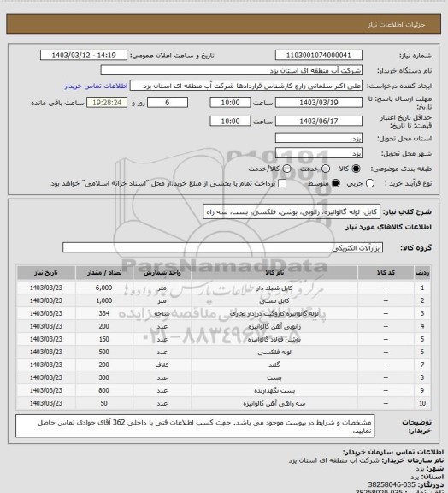Click the announcement date field 1403/03/12 - 14:19

[84, 56]
